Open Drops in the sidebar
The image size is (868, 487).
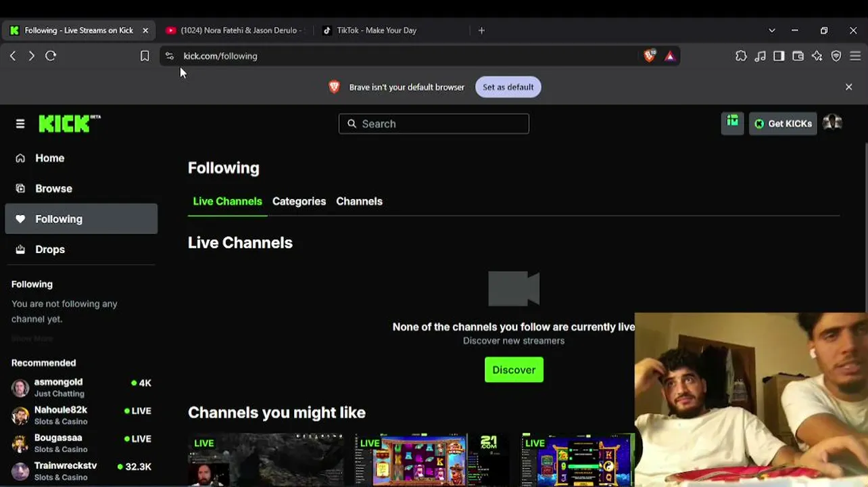(x=81, y=250)
